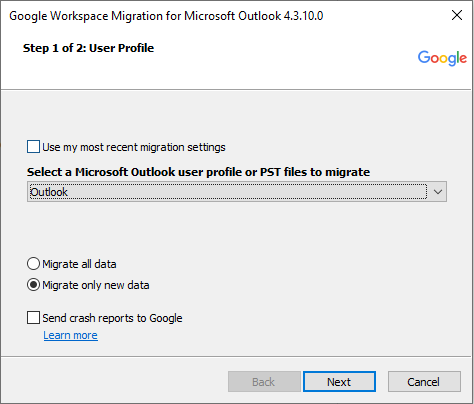Expand the Outlook profile dropdown arrow
The height and width of the screenshot is (404, 474).
pos(438,192)
